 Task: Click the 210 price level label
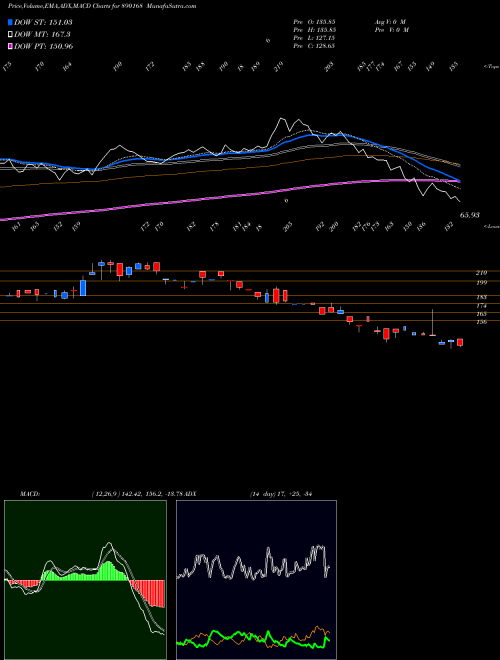pos(482,273)
